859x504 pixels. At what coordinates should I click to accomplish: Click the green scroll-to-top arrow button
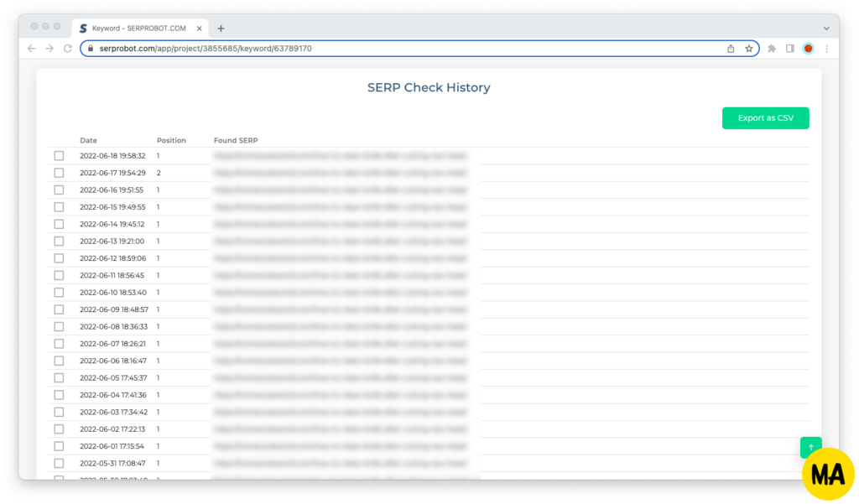click(811, 447)
